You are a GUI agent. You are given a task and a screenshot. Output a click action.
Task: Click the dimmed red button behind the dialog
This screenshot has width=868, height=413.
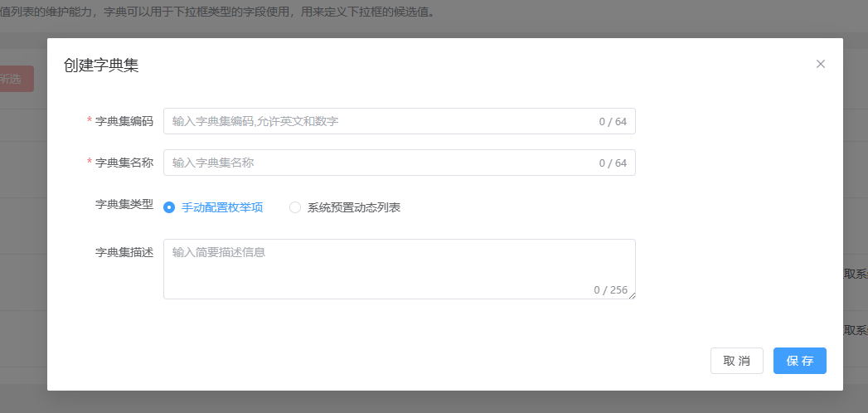(x=17, y=79)
